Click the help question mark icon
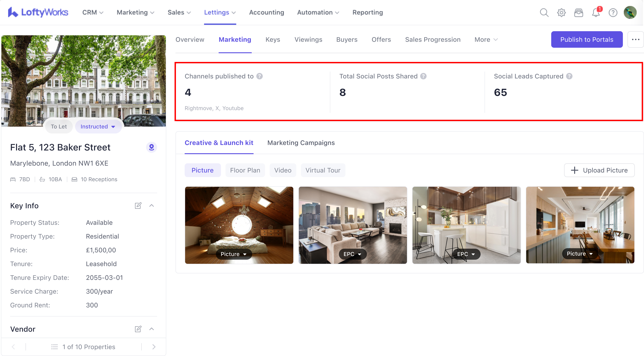This screenshot has height=356, width=644. pyautogui.click(x=613, y=12)
